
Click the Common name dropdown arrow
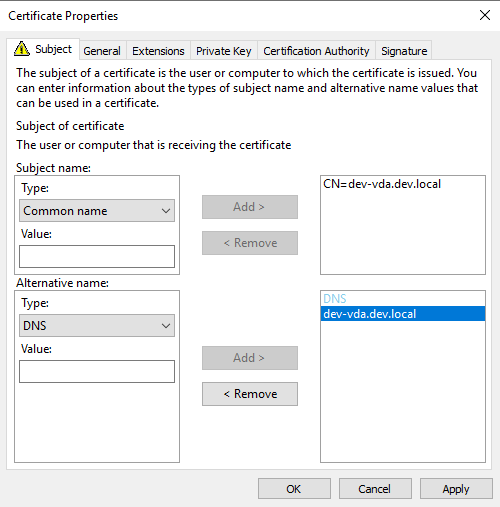coord(166,211)
